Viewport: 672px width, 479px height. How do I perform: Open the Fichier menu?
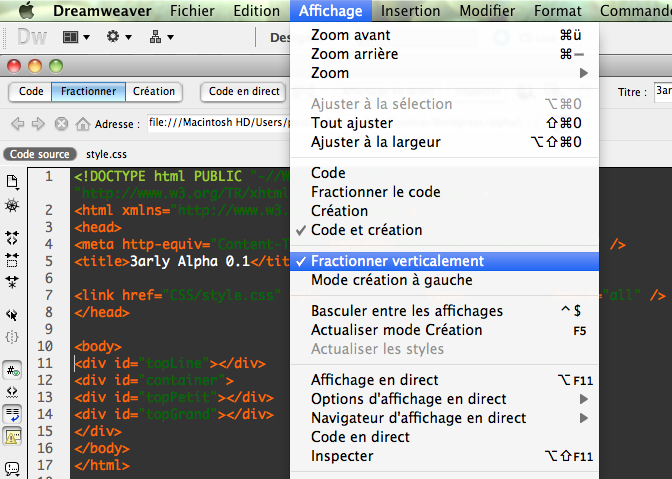[x=192, y=11]
